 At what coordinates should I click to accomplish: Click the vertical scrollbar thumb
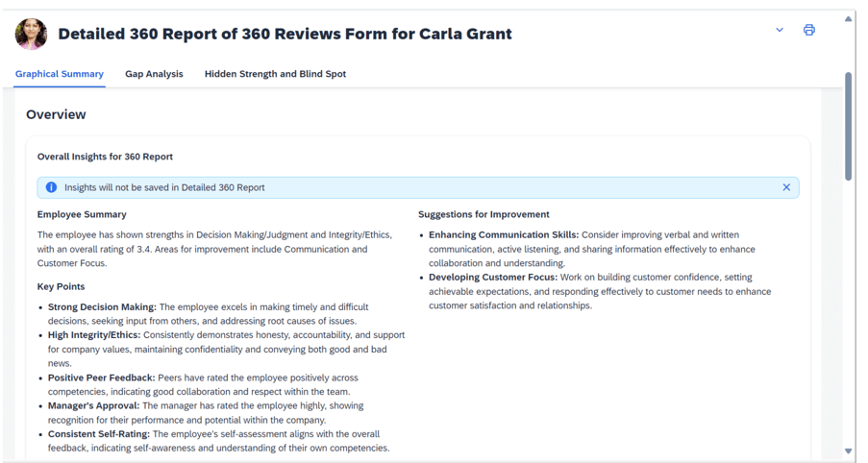tap(848, 125)
